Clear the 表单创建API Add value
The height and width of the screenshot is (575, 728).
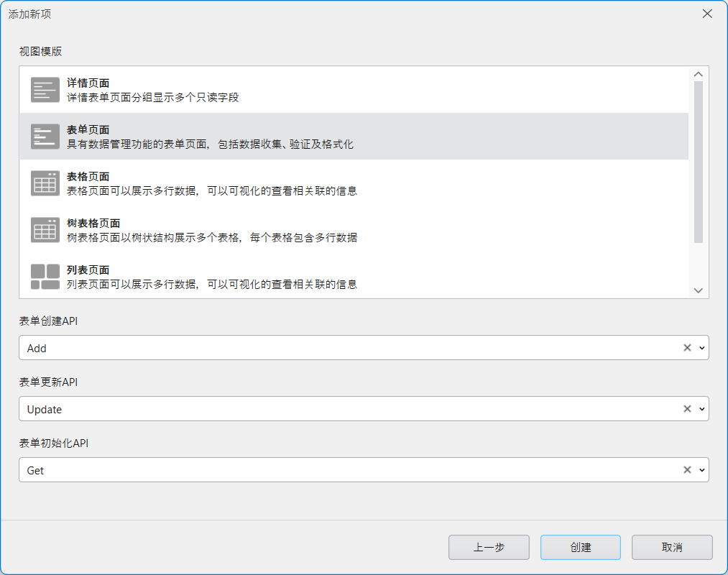coord(687,348)
